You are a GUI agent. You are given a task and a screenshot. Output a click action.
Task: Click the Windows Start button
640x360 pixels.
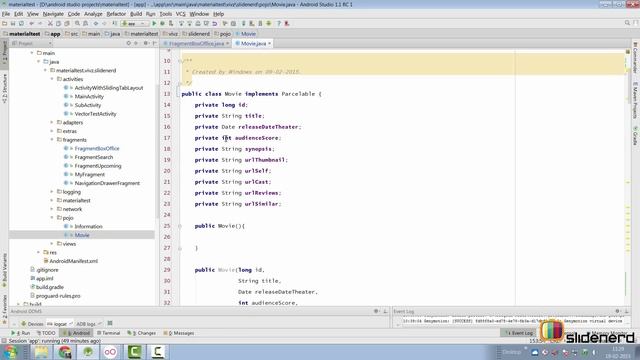tap(10, 352)
